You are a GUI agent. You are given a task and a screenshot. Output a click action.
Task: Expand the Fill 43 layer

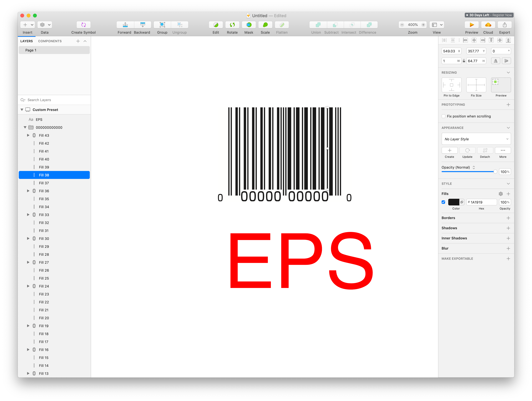pos(28,135)
